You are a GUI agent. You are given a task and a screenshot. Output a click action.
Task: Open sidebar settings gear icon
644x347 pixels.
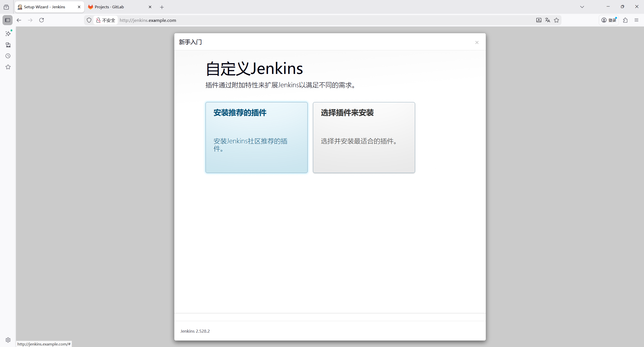pyautogui.click(x=8, y=340)
